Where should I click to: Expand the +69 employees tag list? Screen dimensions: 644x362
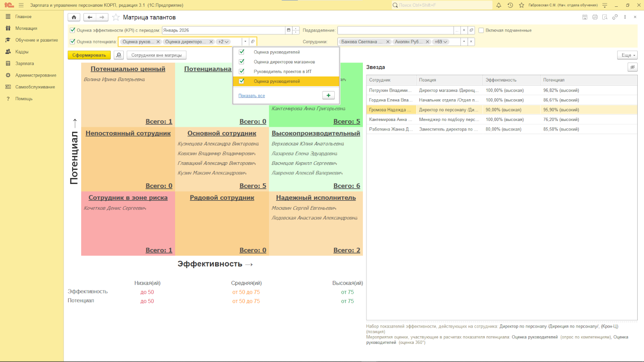(x=440, y=42)
